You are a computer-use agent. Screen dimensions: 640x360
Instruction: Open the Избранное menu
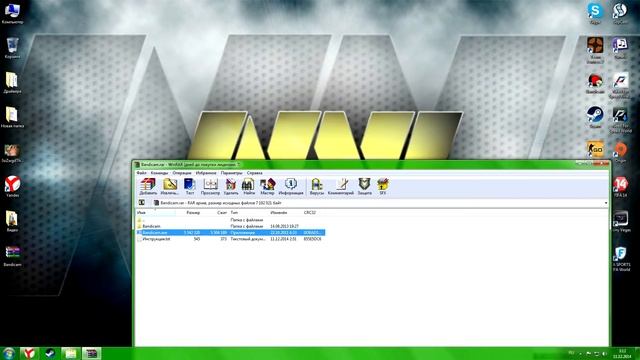click(206, 173)
